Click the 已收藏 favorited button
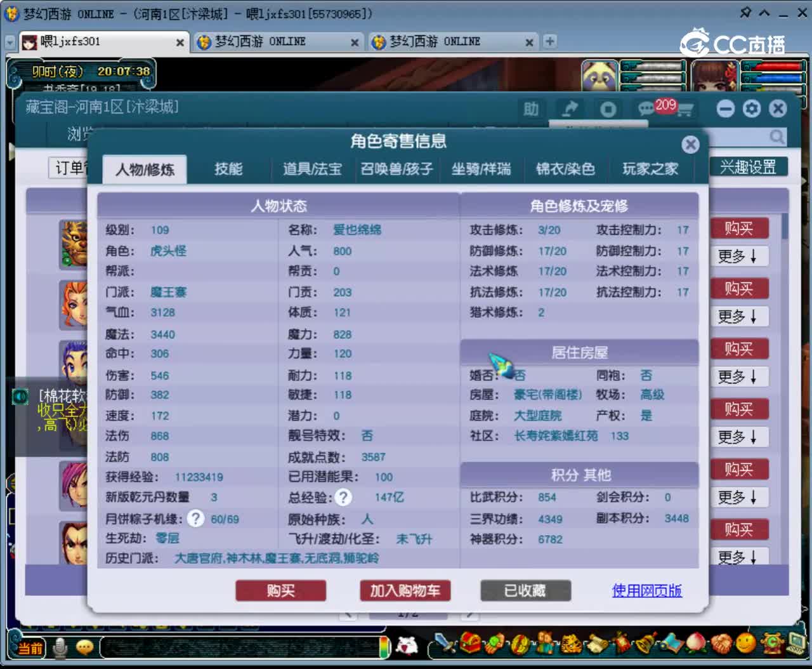 point(525,590)
